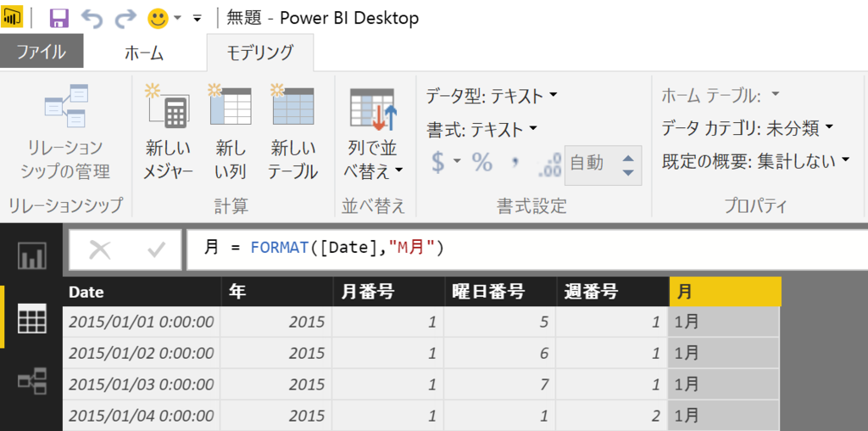Commit the formula with checkmark button

point(156,250)
